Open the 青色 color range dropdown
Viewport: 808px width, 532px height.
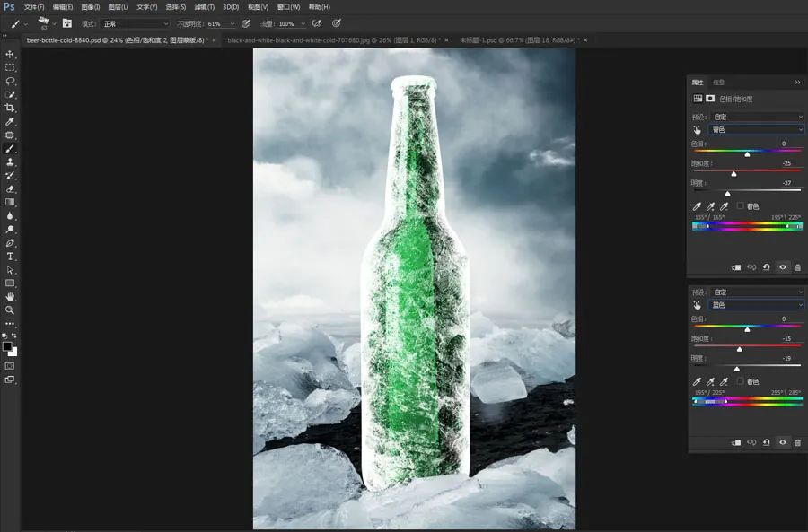click(756, 130)
